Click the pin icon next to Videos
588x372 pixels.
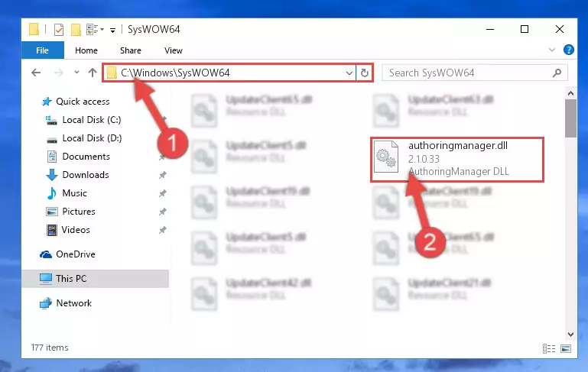(x=162, y=230)
